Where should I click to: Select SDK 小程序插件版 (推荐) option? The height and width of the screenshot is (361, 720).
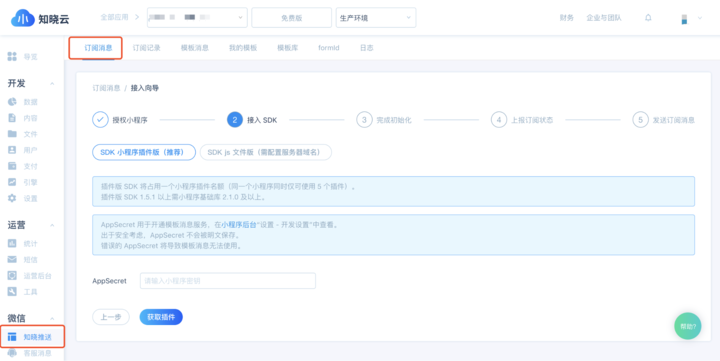[x=144, y=152]
